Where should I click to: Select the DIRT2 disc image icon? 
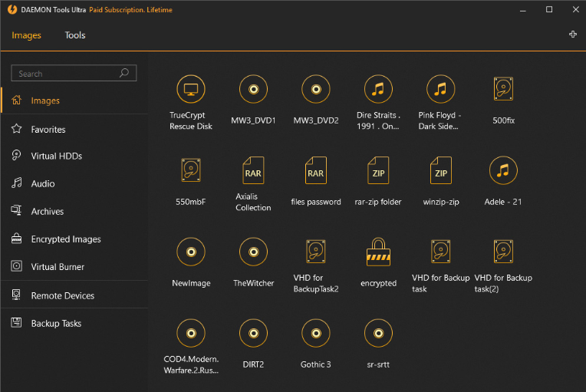click(253, 333)
